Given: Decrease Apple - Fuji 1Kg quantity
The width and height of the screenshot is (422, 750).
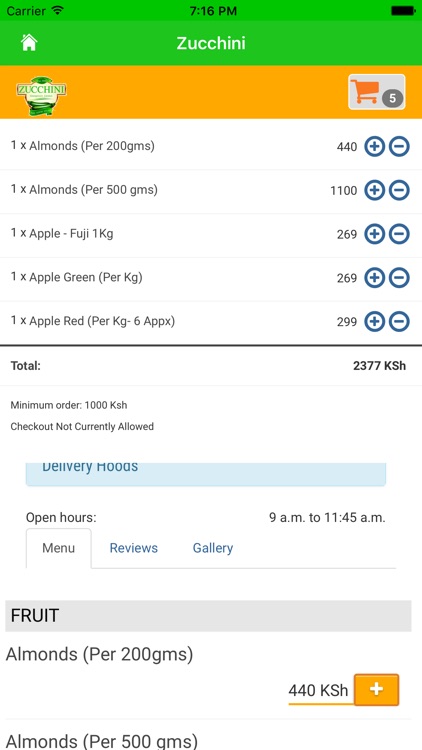Looking at the screenshot, I should 399,234.
